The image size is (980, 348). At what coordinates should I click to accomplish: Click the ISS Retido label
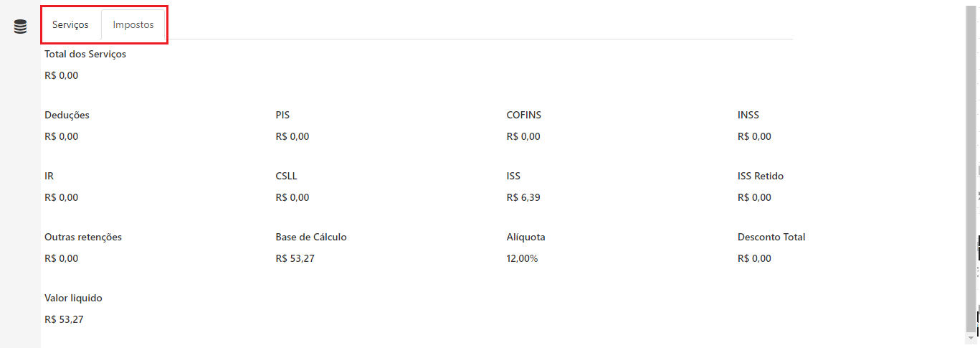coord(761,176)
